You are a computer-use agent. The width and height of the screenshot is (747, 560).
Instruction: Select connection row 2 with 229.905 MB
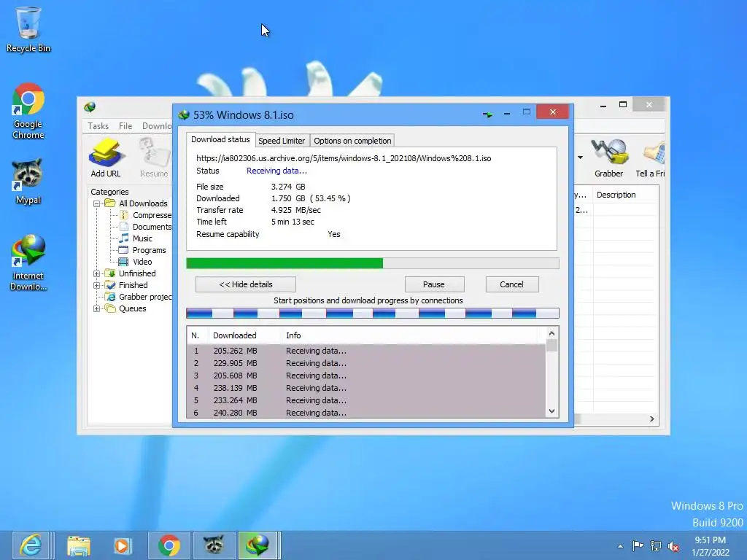point(366,363)
